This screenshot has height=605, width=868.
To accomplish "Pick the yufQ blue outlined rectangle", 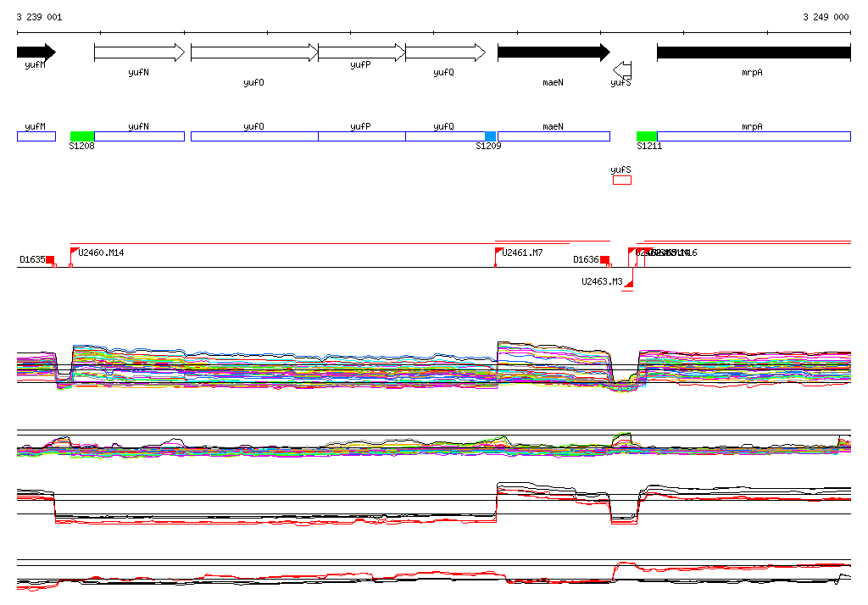I will click(x=446, y=136).
